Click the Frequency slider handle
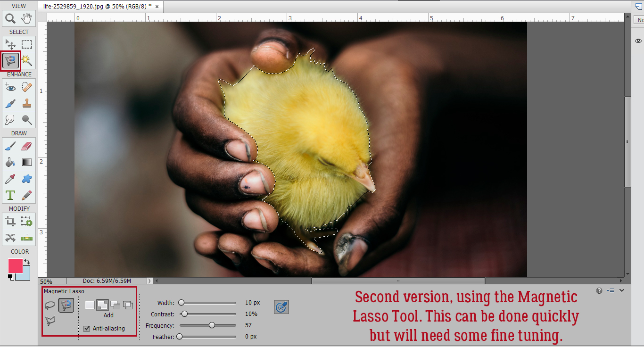 [212, 325]
